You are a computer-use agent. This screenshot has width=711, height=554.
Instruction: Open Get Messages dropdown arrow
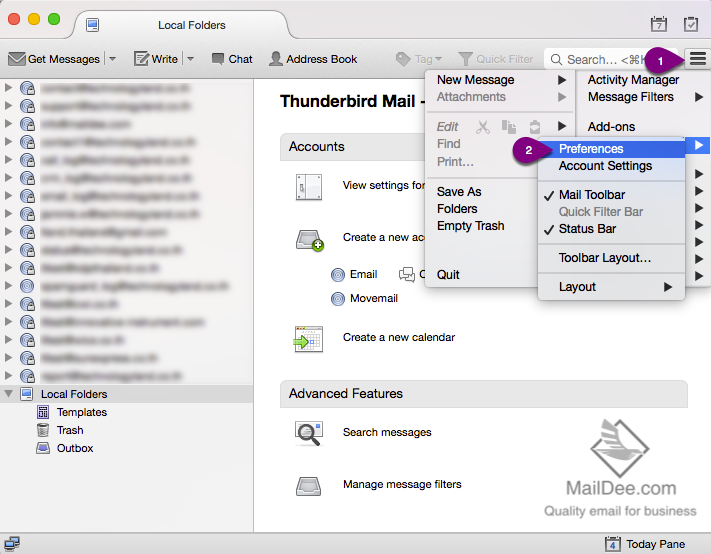112,59
